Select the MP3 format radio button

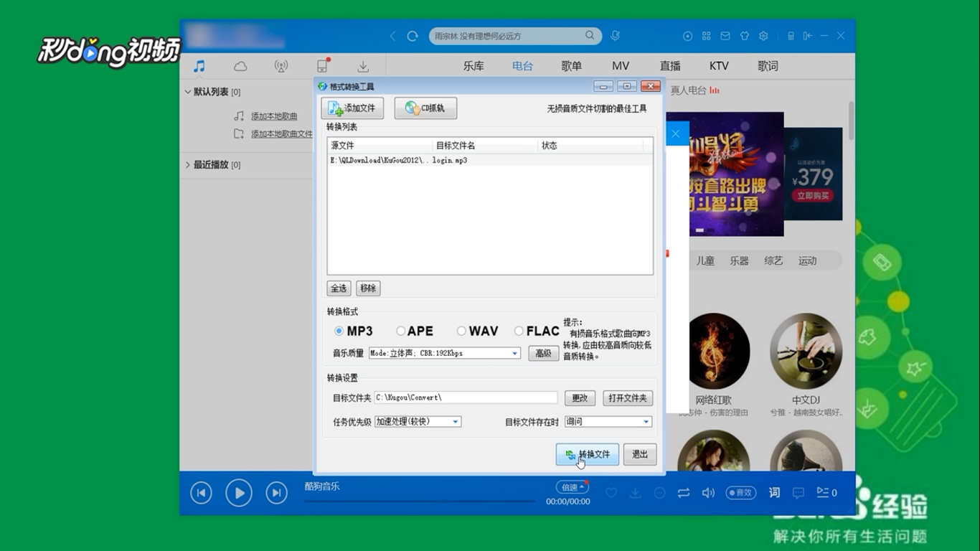[339, 331]
